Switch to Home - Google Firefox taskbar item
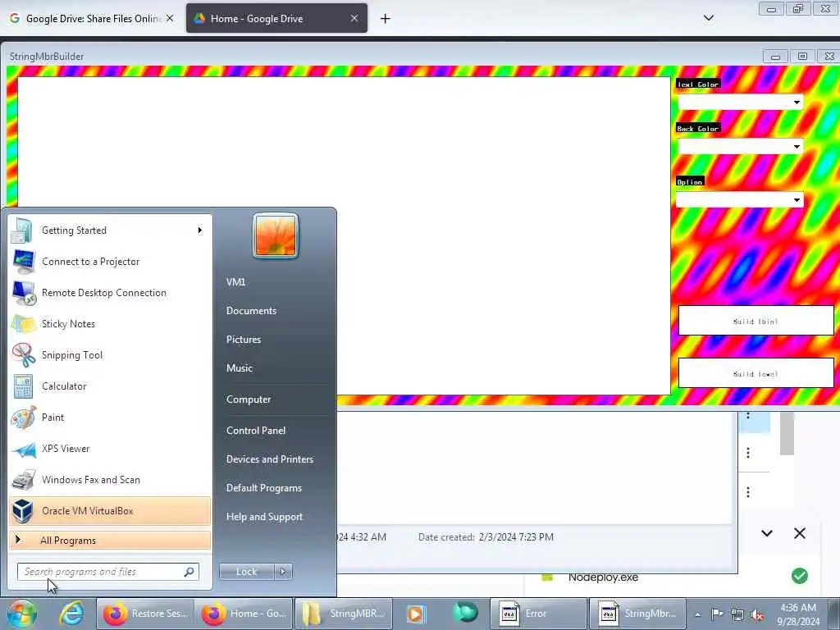 [x=244, y=614]
